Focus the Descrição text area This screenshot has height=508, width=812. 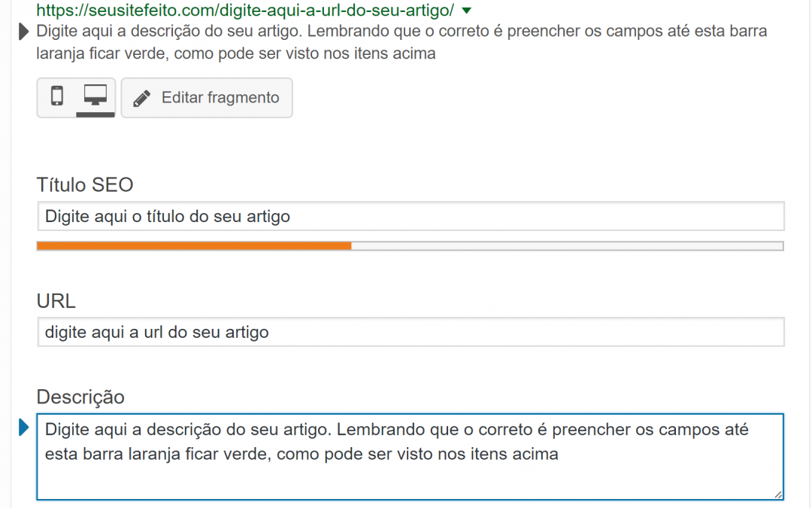(411, 457)
